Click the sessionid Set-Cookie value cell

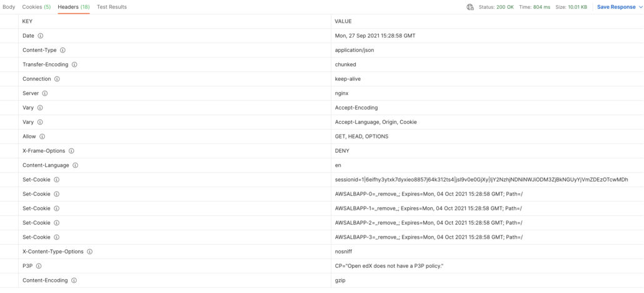(487, 180)
